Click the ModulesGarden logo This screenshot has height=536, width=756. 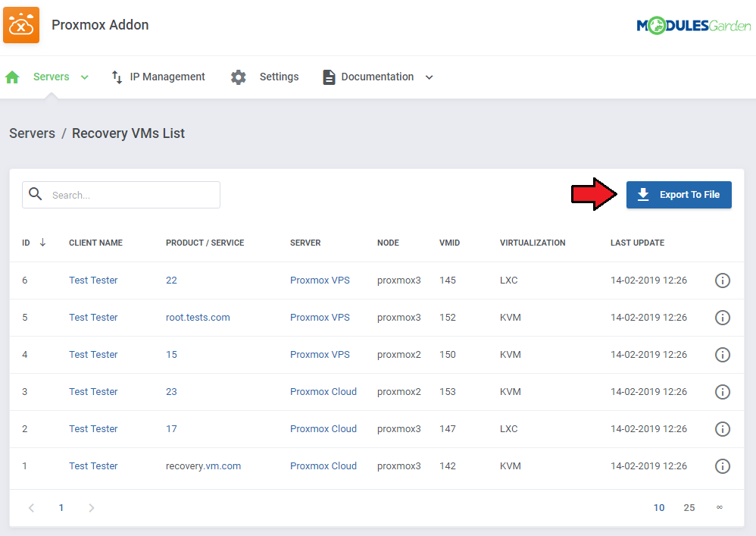click(x=693, y=25)
